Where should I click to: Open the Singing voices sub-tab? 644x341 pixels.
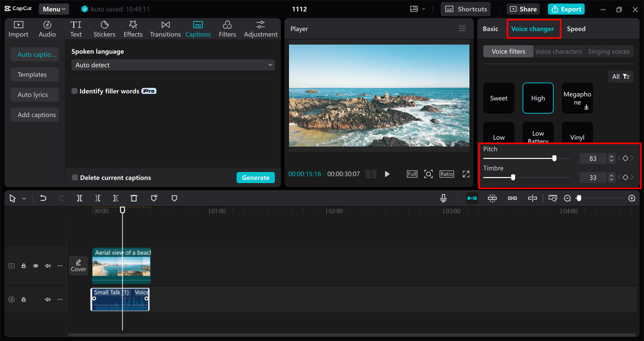coord(609,51)
